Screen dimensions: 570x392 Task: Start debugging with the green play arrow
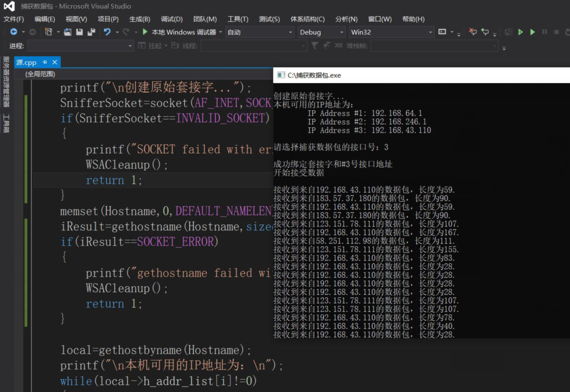click(x=145, y=32)
